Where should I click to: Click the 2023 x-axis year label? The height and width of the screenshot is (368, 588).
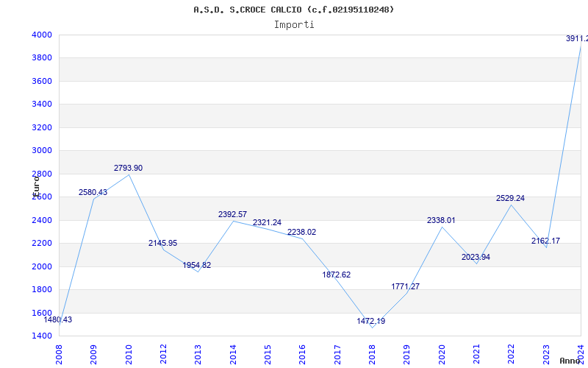[x=546, y=355]
